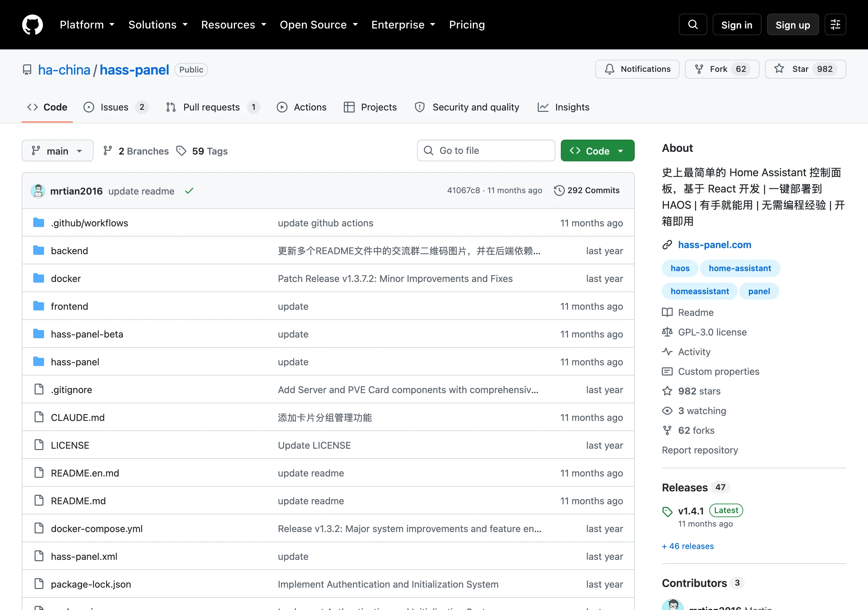Open the green Code dropdown
Screen dimensions: 868x610
[x=597, y=151]
